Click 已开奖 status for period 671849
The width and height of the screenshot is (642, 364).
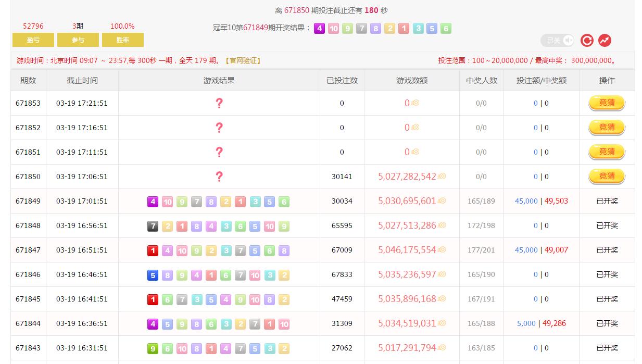tap(607, 201)
